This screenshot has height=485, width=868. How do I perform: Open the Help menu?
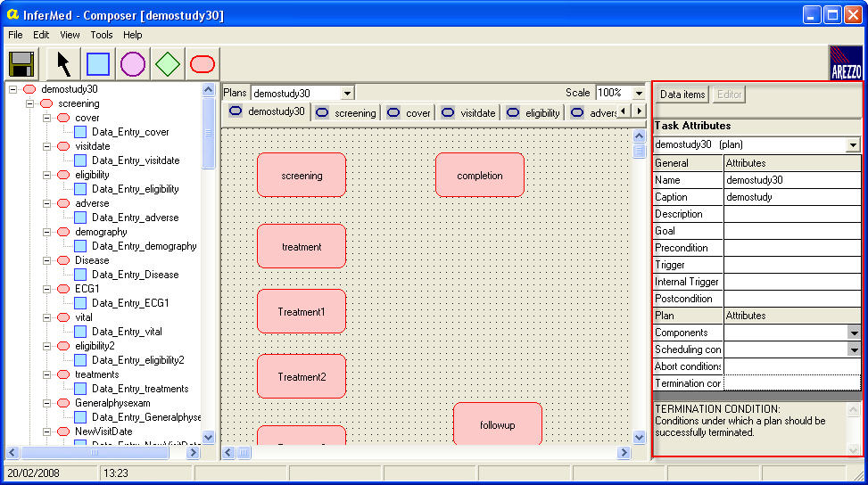tap(132, 35)
